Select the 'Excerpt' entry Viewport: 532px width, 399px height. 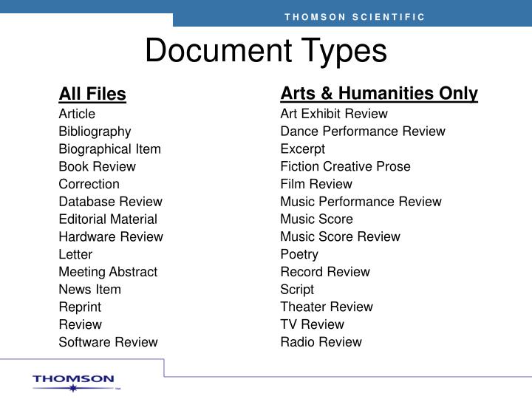(303, 149)
